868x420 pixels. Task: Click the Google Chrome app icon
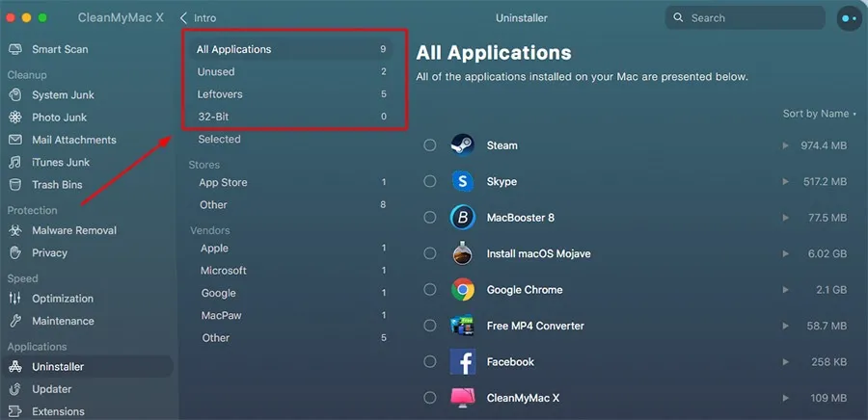coord(462,290)
